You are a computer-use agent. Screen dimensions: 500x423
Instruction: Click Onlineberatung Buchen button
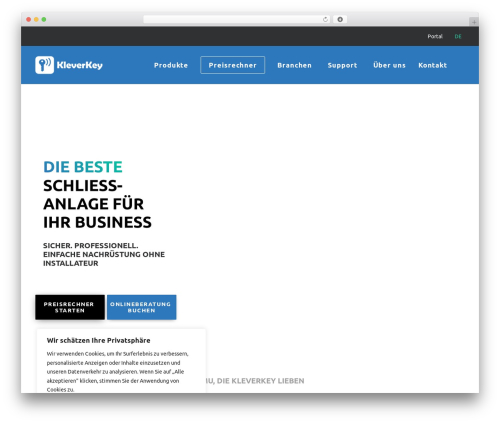pyautogui.click(x=142, y=307)
